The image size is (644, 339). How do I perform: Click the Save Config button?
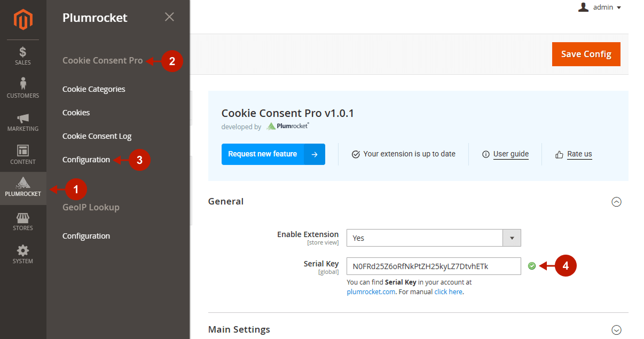[586, 54]
